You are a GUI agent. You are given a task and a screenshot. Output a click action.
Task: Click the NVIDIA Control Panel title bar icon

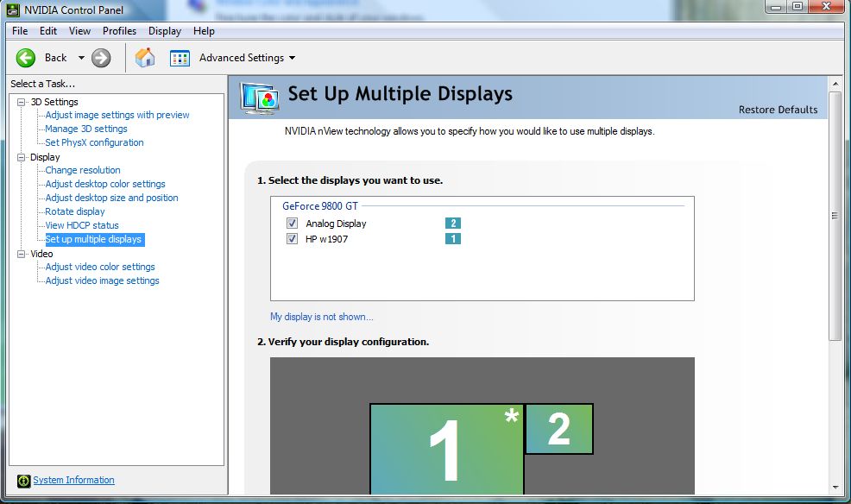pos(12,9)
